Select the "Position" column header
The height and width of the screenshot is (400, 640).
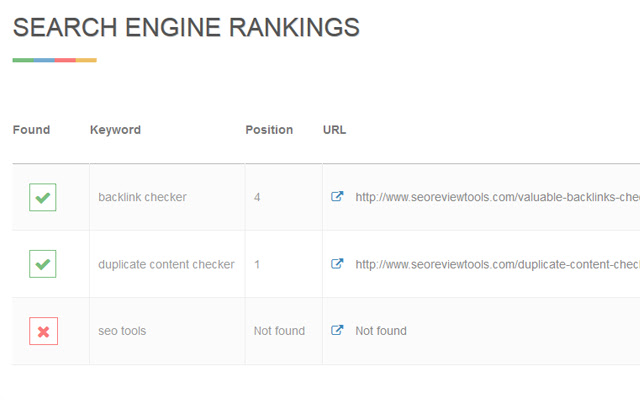(x=269, y=130)
